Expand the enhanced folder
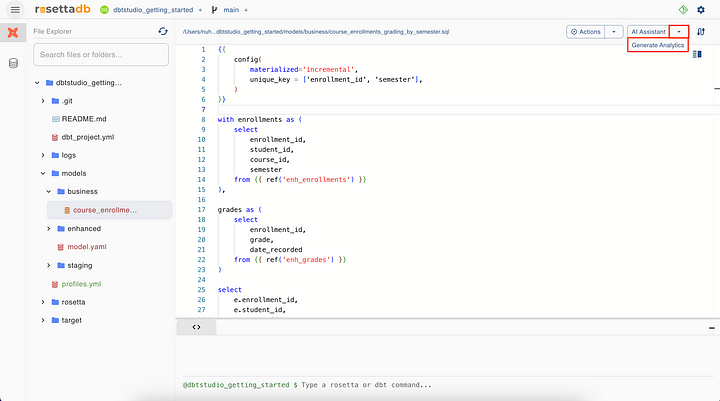The width and height of the screenshot is (720, 401). [x=49, y=229]
